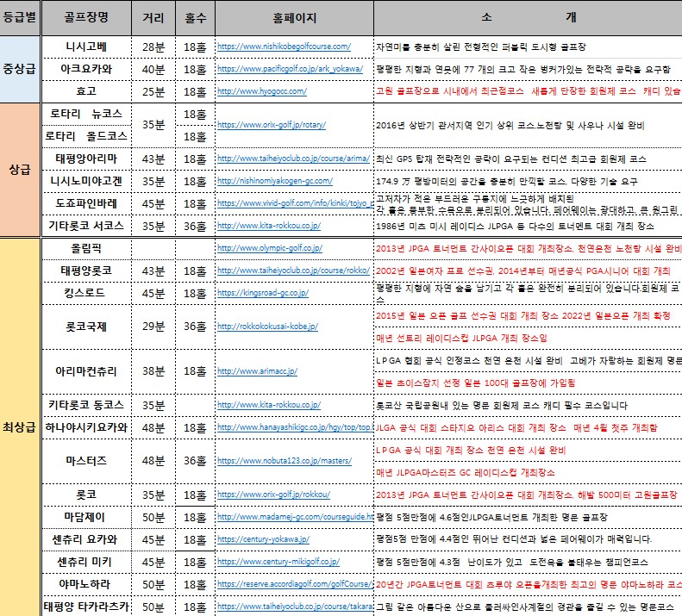Open the olympic-golf.co.jp link
The height and width of the screenshot is (616, 682).
coord(270,248)
